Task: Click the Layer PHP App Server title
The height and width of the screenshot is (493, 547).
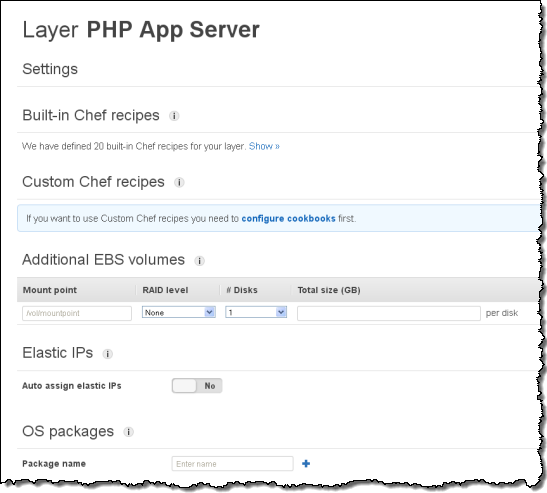Action: 141,30
